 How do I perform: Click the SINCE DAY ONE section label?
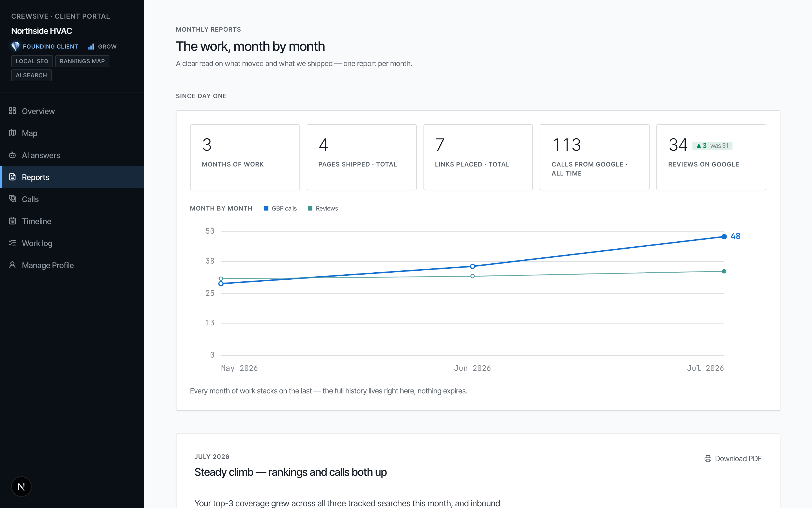[x=201, y=96]
